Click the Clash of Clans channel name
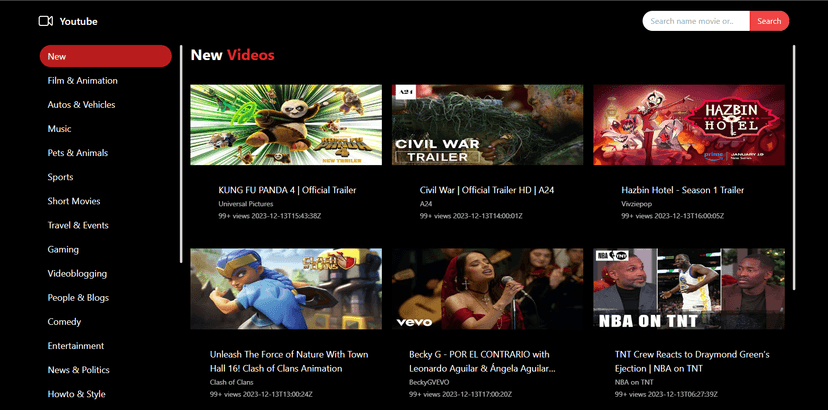The height and width of the screenshot is (410, 828). 231,382
